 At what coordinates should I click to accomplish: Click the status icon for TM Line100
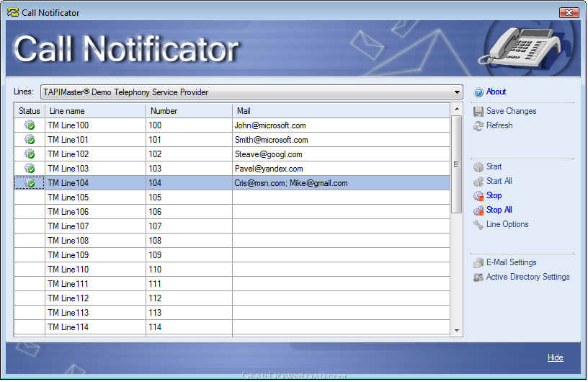pyautogui.click(x=30, y=125)
